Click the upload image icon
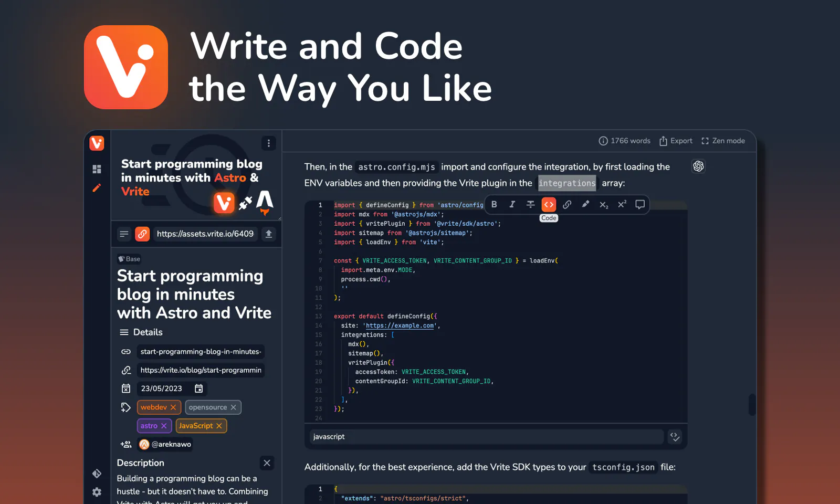Image resolution: width=840 pixels, height=504 pixels. (x=268, y=234)
